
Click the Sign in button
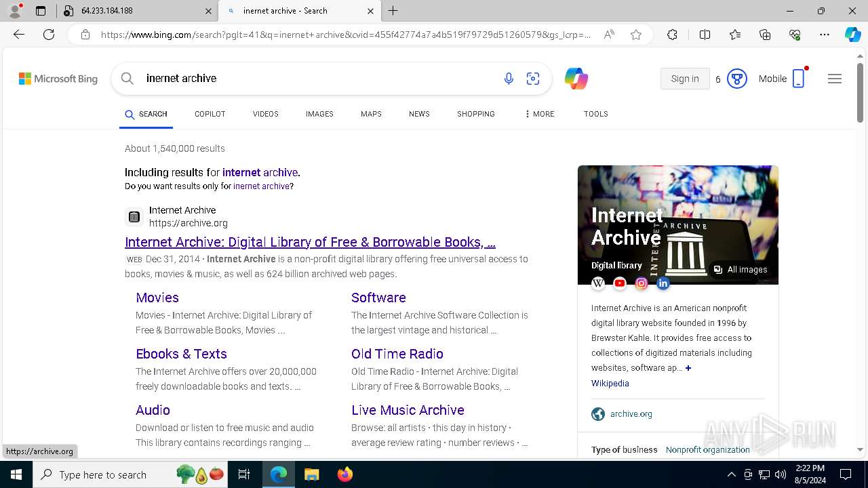tap(685, 79)
